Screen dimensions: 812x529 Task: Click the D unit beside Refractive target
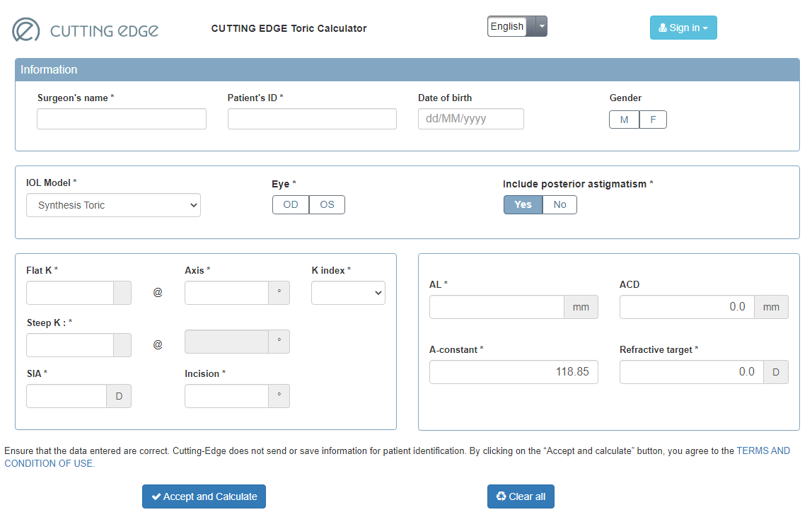point(776,372)
